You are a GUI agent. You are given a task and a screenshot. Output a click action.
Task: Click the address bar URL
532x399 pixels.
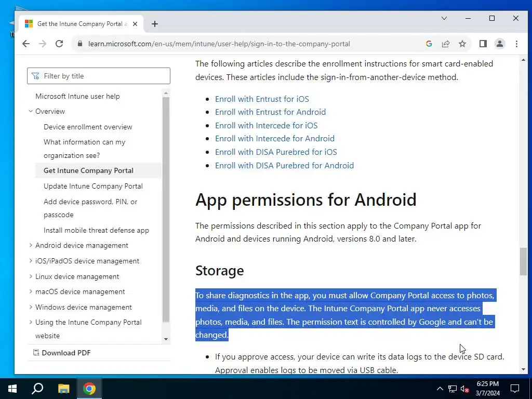(219, 44)
